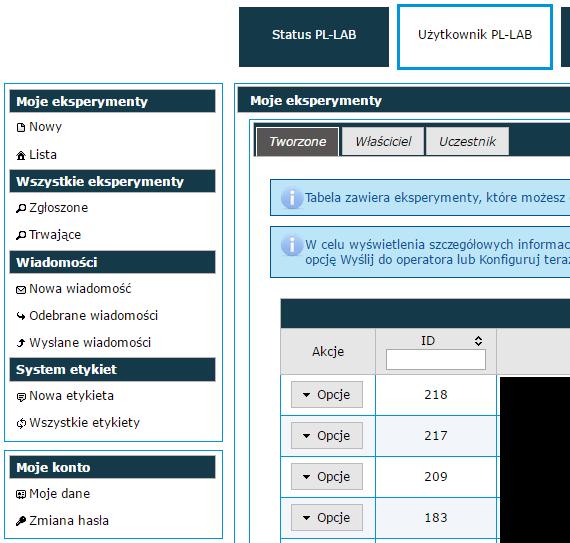Switch to the Uczestnik tab

(x=467, y=141)
